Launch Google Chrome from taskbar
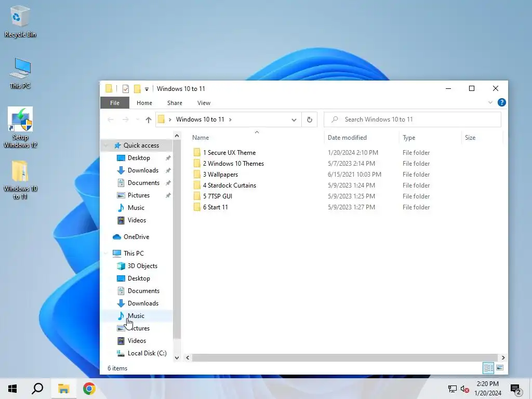This screenshot has height=399, width=532. point(89,389)
